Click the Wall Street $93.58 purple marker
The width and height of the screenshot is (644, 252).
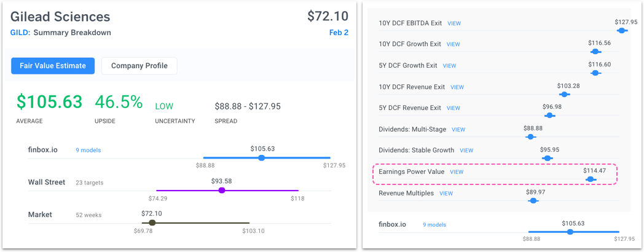[222, 190]
